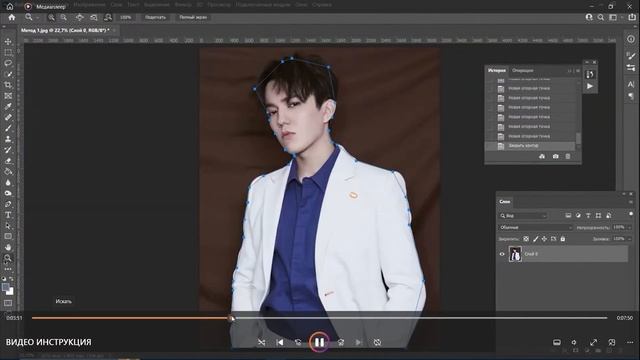Skip to the previous track
The image size is (640, 360).
coord(280,342)
